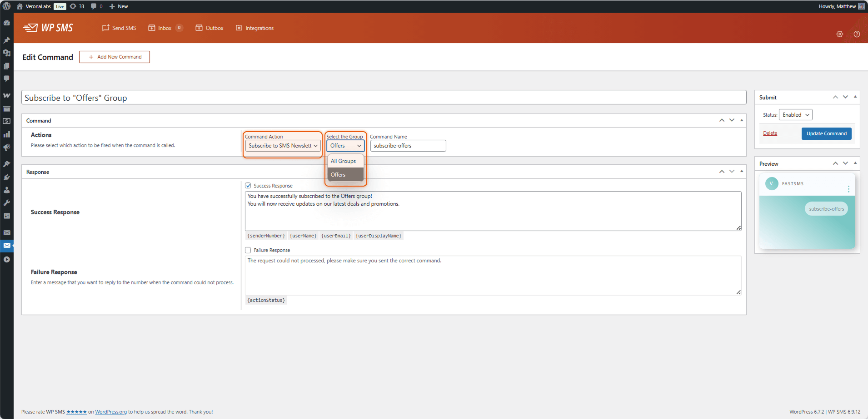Open the Posts pin icon in sidebar

pos(7,40)
